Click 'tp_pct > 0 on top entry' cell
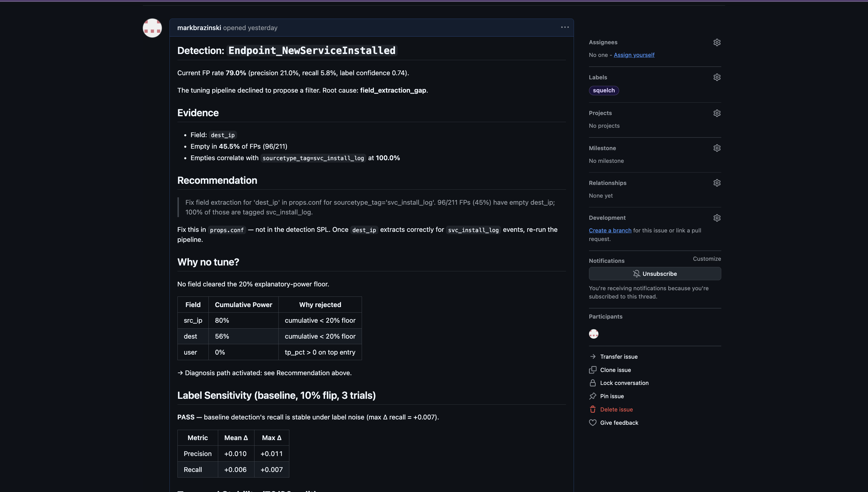Image resolution: width=868 pixels, height=492 pixels. point(320,352)
